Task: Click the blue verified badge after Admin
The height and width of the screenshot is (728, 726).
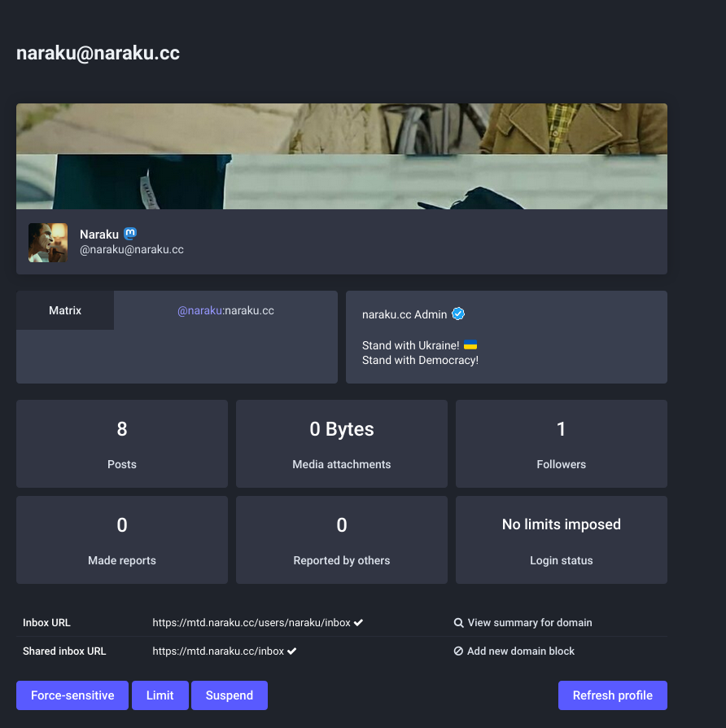Action: tap(458, 314)
